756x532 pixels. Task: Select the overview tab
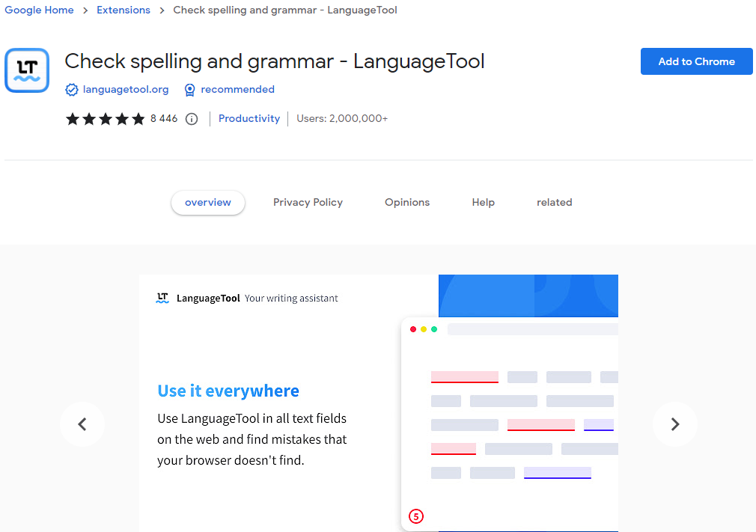point(208,202)
